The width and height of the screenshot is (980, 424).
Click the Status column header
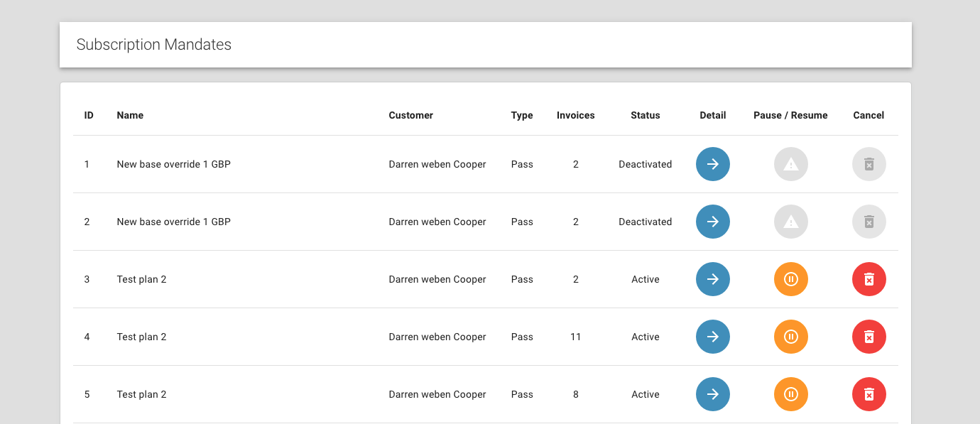coord(645,115)
